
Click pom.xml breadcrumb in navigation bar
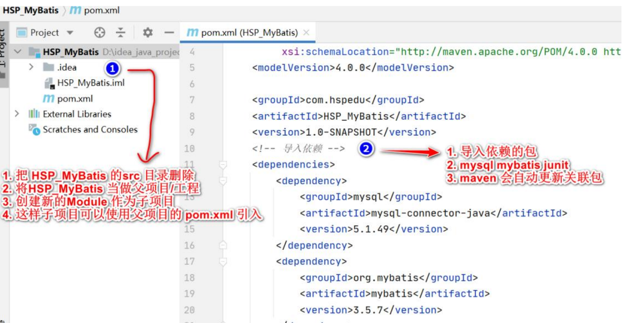(x=102, y=10)
